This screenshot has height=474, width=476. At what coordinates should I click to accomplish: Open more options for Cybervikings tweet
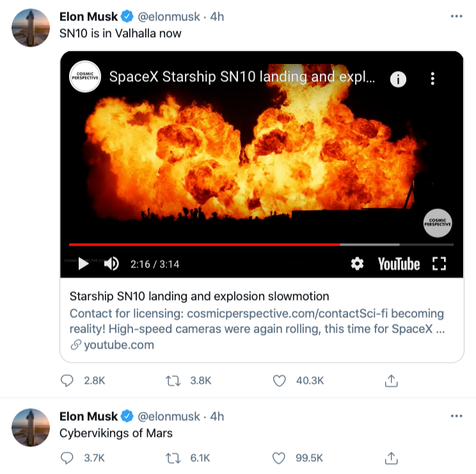click(456, 416)
